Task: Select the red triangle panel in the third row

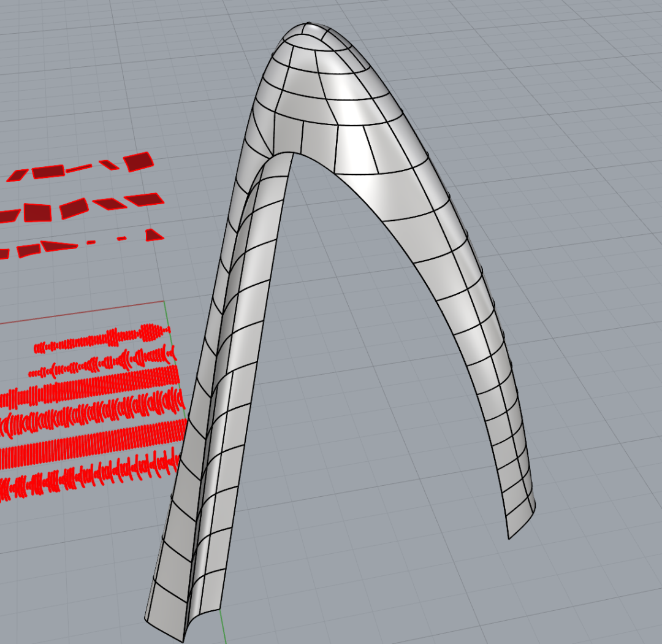Action: (154, 235)
